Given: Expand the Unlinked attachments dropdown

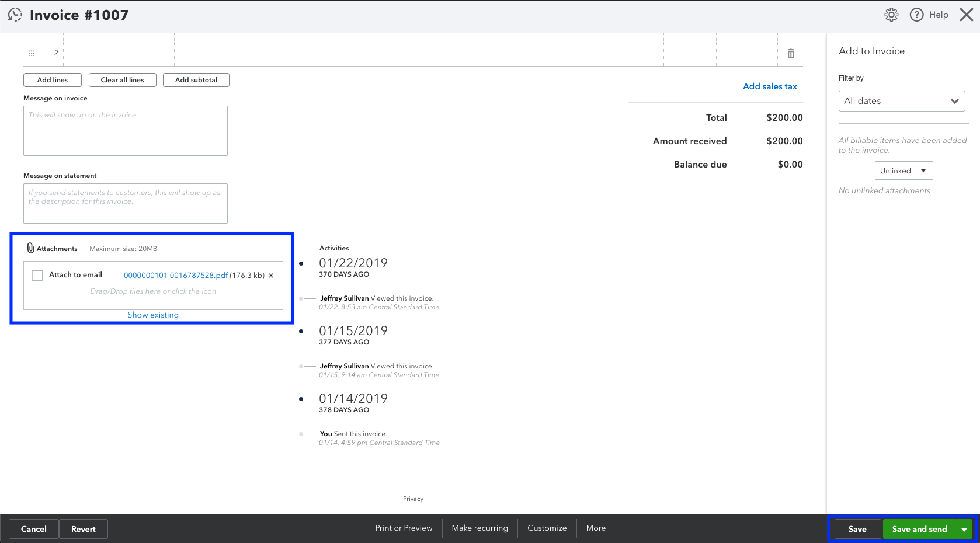Looking at the screenshot, I should coord(903,170).
